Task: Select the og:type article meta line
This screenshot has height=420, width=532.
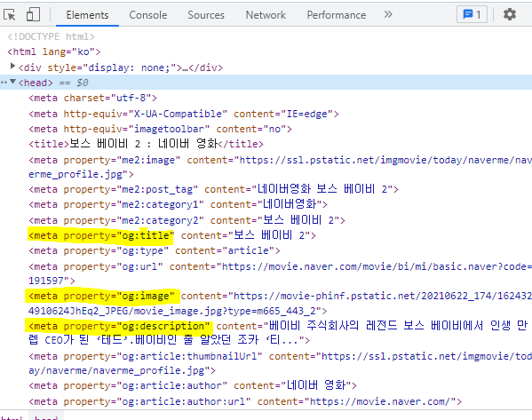Action: pos(155,250)
